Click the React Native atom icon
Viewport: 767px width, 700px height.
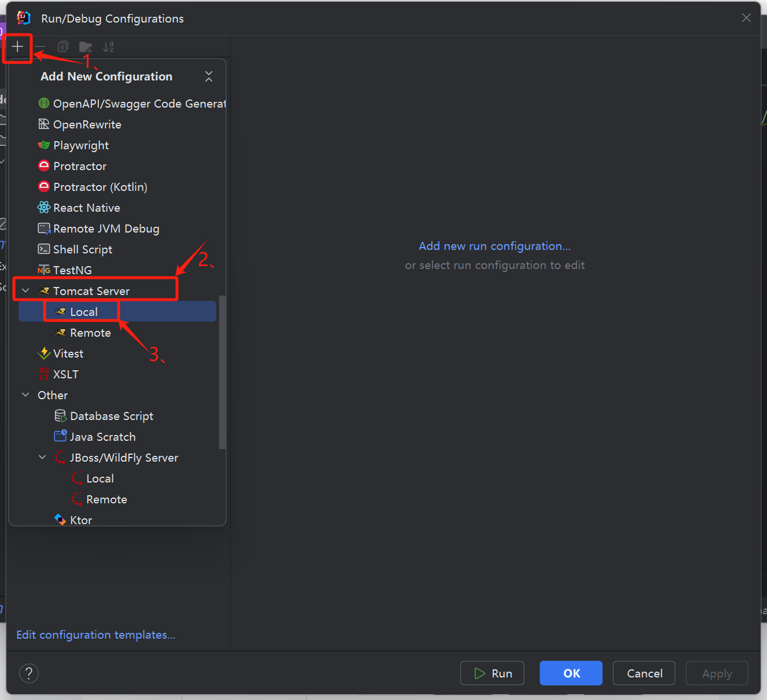[44, 208]
